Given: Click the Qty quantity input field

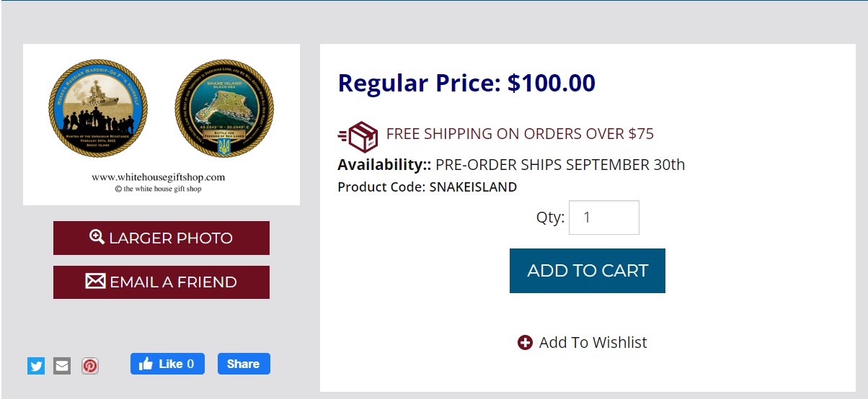Looking at the screenshot, I should click(x=603, y=218).
